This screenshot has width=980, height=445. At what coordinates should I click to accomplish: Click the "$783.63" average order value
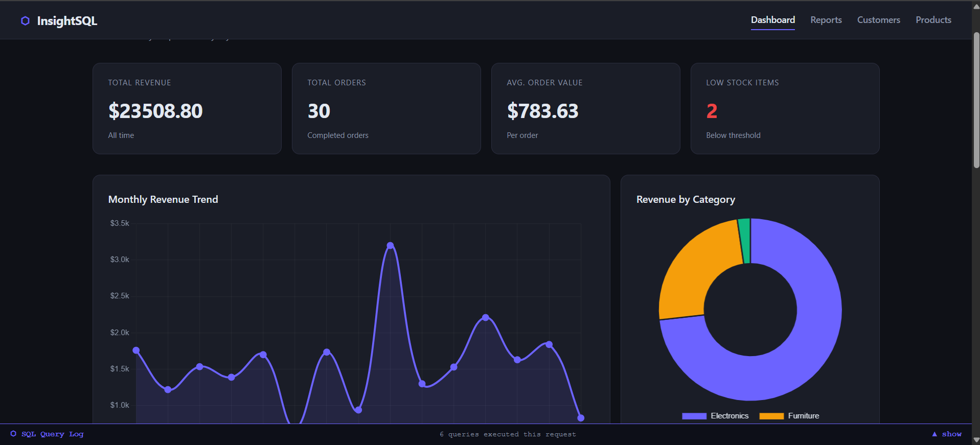543,111
